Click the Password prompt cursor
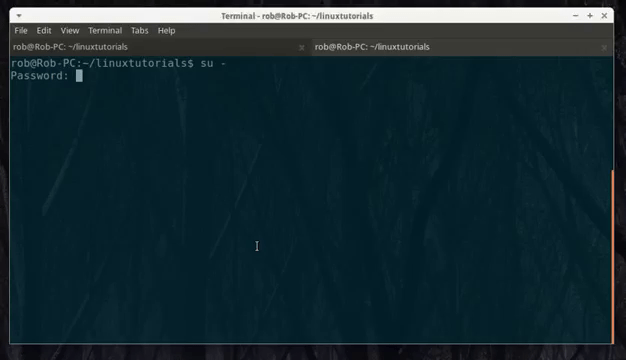 [x=79, y=76]
